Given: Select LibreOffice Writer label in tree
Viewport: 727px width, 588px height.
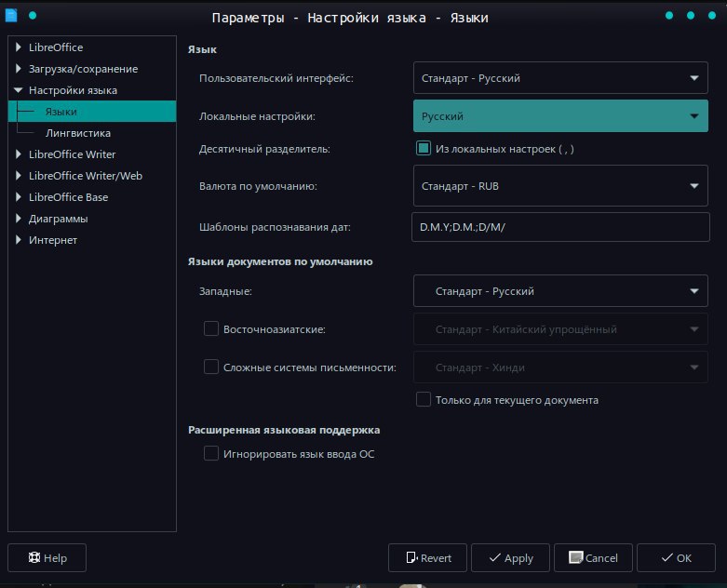Looking at the screenshot, I should [x=72, y=154].
